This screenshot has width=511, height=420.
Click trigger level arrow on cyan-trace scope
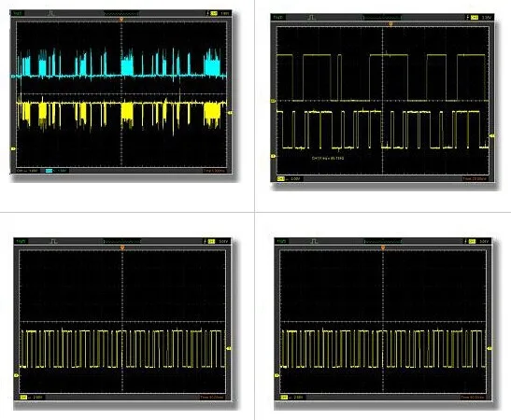point(230,113)
